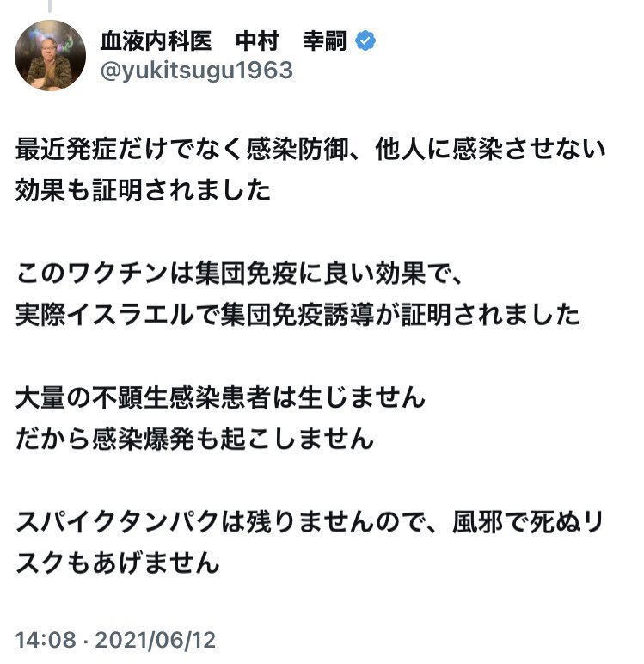Click the surname 中村 in the display name

pos(257,41)
